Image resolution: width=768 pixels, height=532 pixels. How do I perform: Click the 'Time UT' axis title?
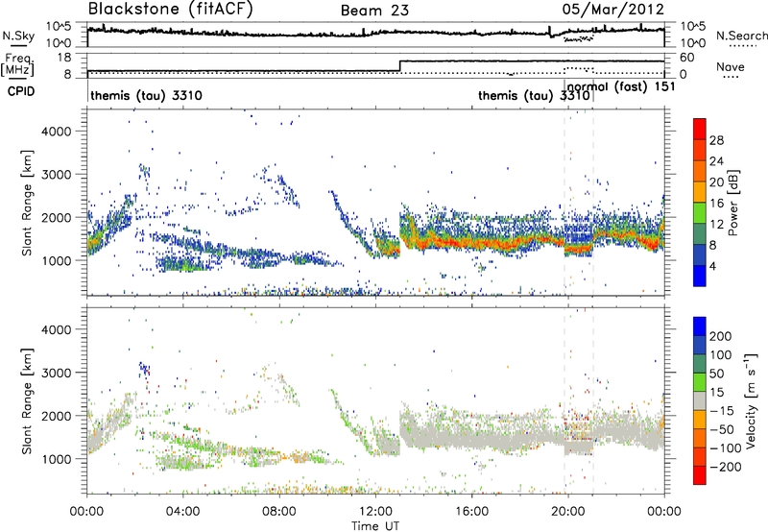click(x=375, y=526)
